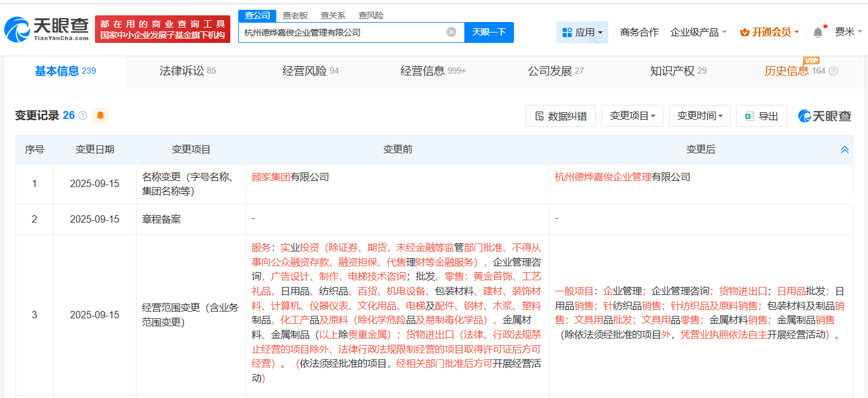Image resolution: width=868 pixels, height=398 pixels.
Task: Open the 变更时间 dropdown
Action: click(700, 115)
